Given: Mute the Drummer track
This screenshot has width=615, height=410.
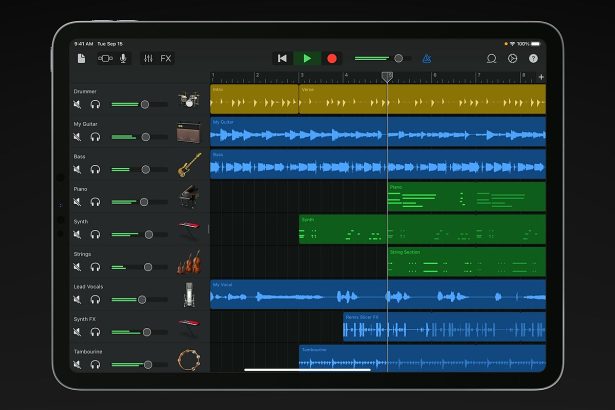Looking at the screenshot, I should (x=77, y=104).
